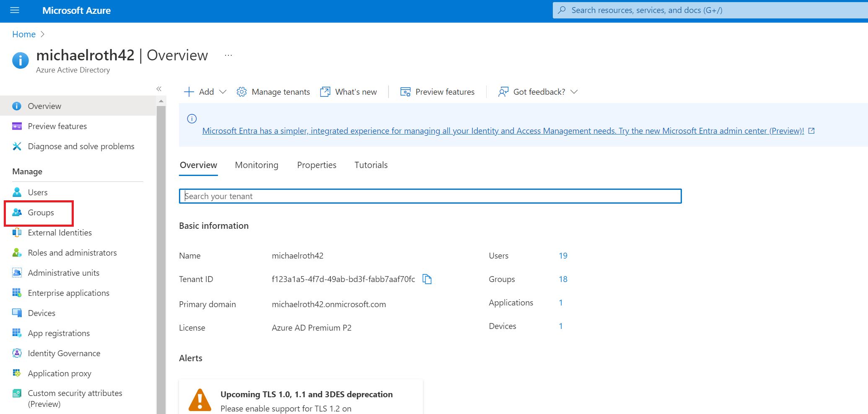Open External Identities icon
The height and width of the screenshot is (414, 868).
point(17,233)
